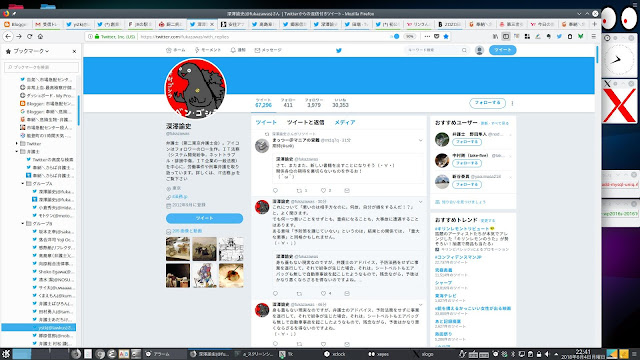Open the フォロワー followers count
Screen dimensions: 640x360
click(x=314, y=103)
